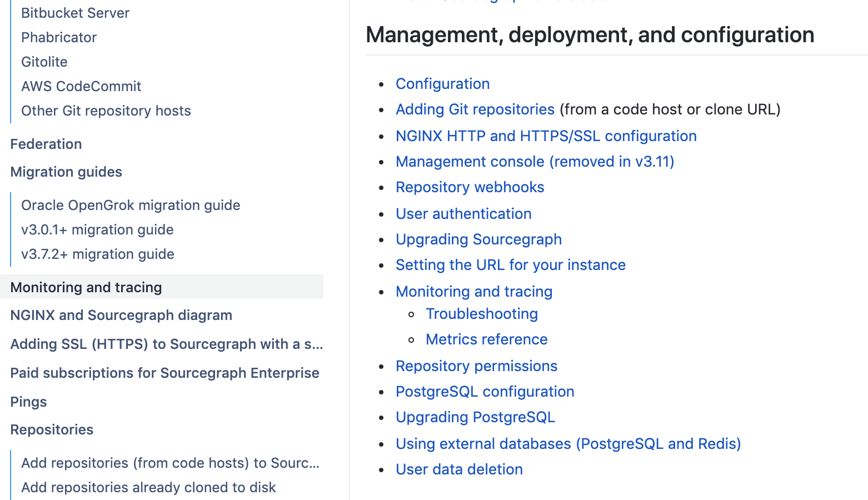Open Metrics reference sub-link
This screenshot has width=868, height=500.
[x=487, y=339]
